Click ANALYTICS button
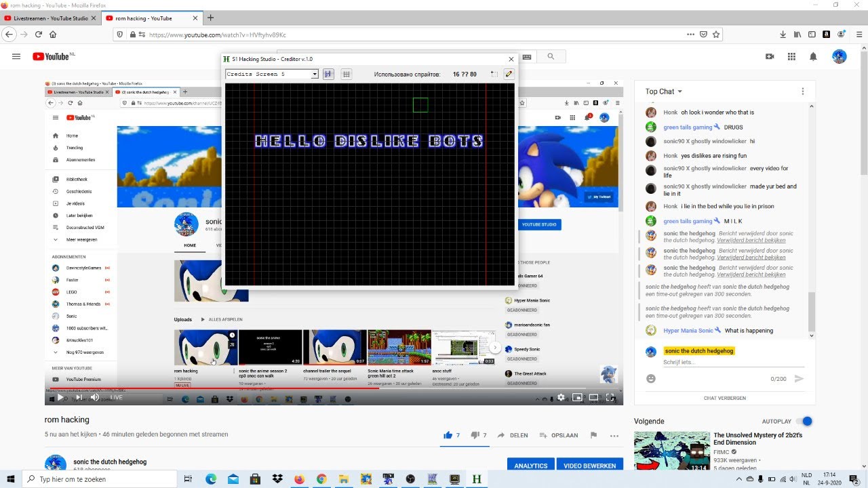The width and height of the screenshot is (868, 488). coord(531,466)
